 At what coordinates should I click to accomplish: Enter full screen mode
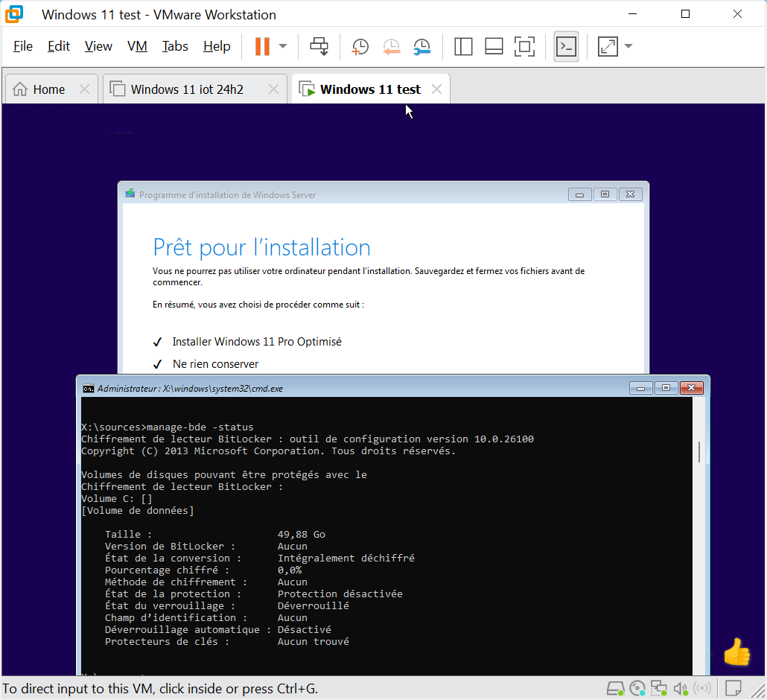[524, 46]
